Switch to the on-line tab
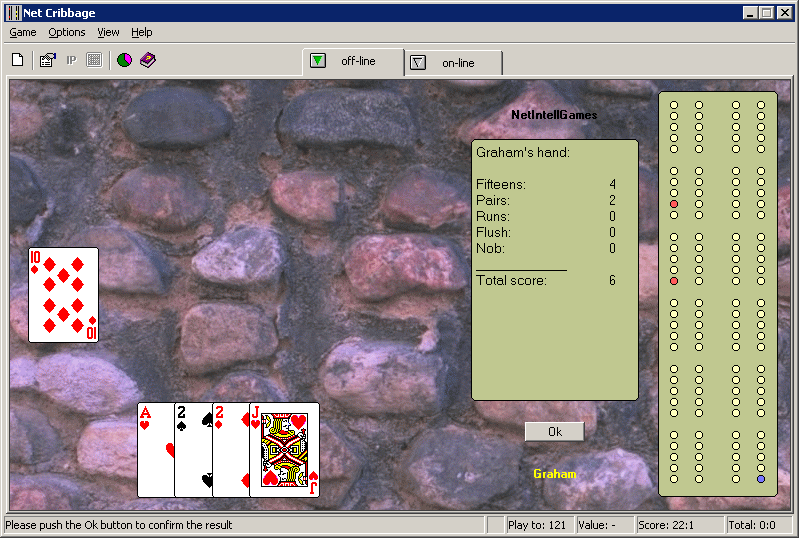Screen dimensions: 799x538 pos(454,63)
